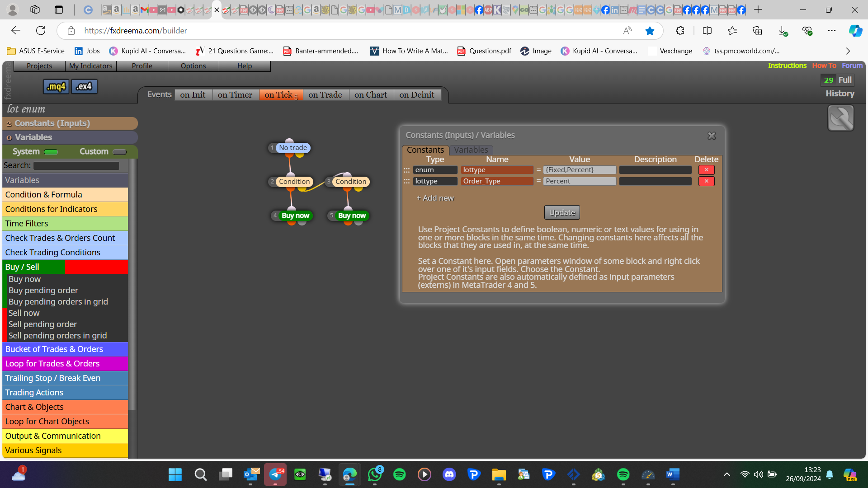Open Word from taskbar

pyautogui.click(x=673, y=474)
